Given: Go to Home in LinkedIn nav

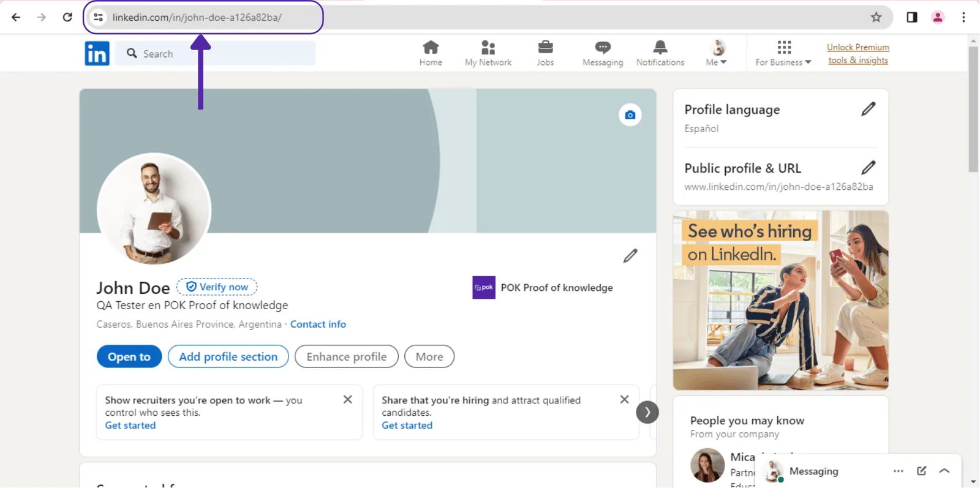Looking at the screenshot, I should (431, 53).
